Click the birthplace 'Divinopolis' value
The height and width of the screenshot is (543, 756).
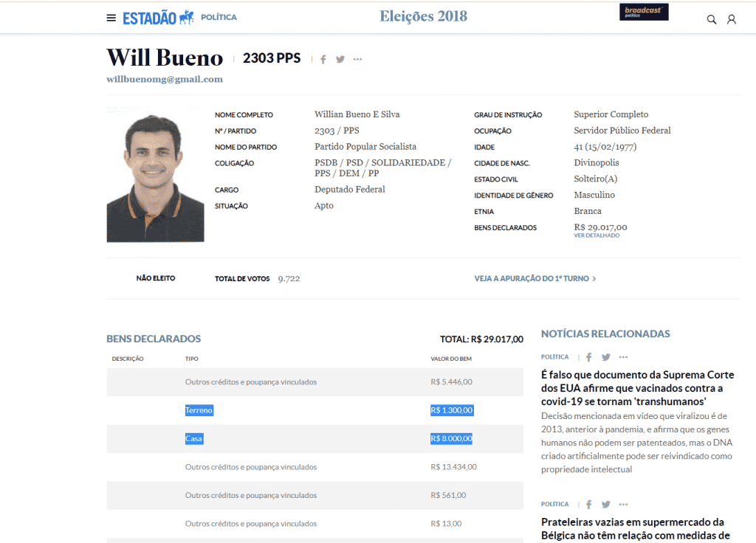(597, 163)
